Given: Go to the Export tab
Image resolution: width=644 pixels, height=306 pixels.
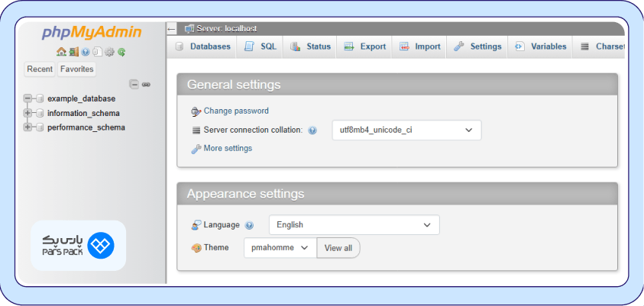Looking at the screenshot, I should tap(364, 47).
